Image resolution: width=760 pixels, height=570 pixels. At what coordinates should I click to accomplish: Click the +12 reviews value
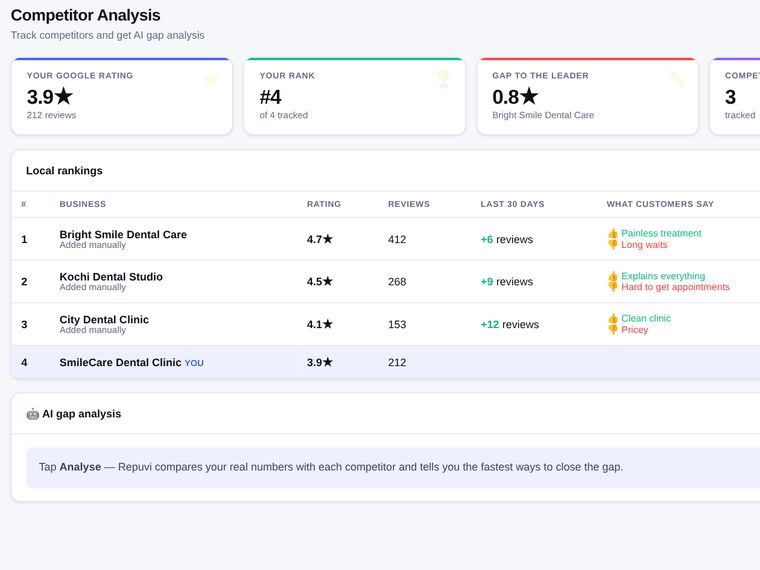click(509, 324)
